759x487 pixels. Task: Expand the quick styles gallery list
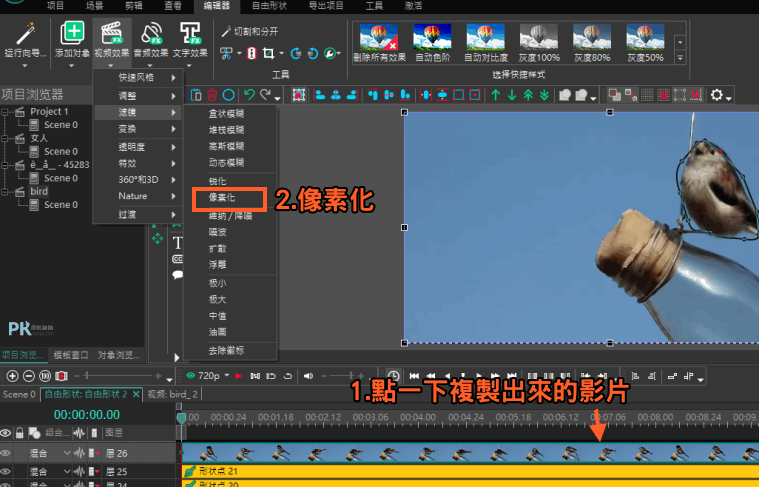click(680, 58)
